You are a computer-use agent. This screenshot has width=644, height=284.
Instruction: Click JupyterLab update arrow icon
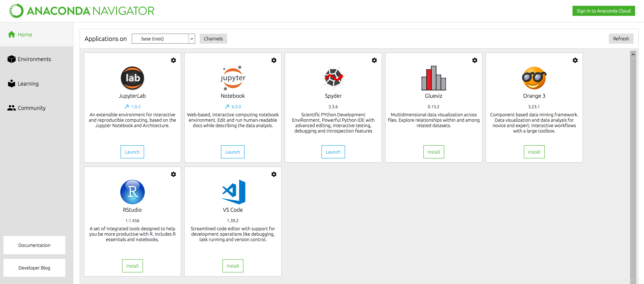point(127,107)
